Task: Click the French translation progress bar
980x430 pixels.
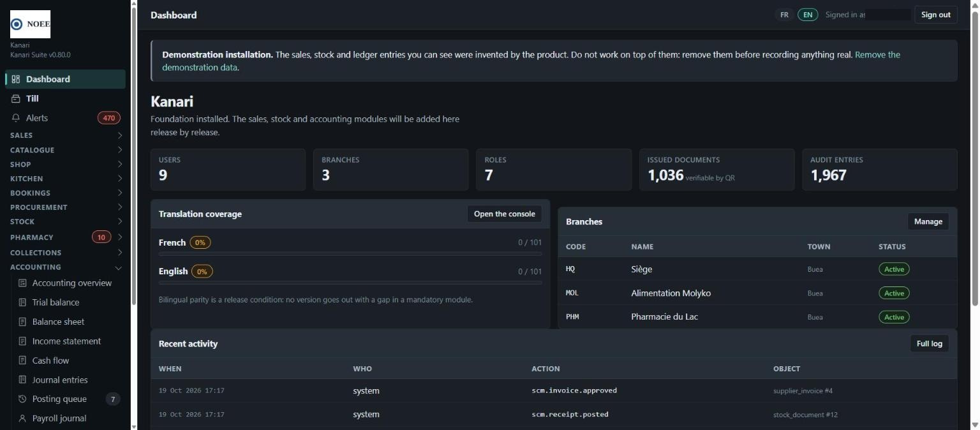Action: [x=350, y=254]
